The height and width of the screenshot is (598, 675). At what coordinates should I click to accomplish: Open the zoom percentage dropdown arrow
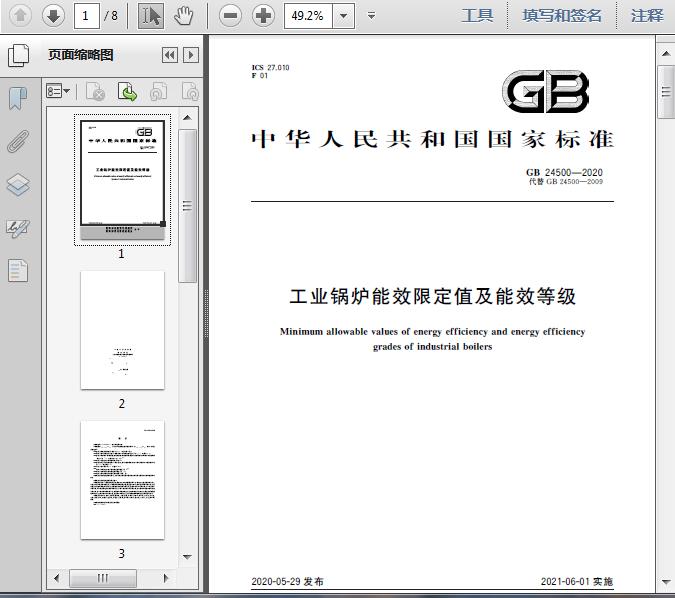click(344, 16)
